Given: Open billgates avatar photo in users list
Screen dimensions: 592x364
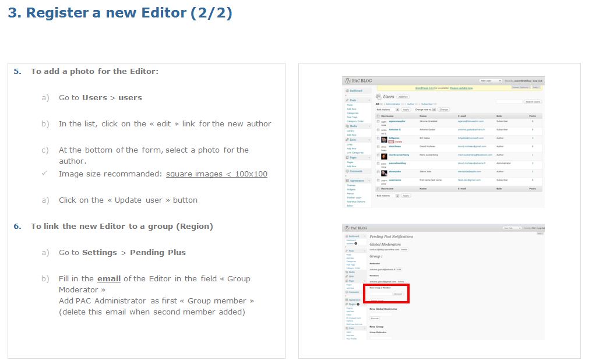Looking at the screenshot, I should click(x=384, y=140).
